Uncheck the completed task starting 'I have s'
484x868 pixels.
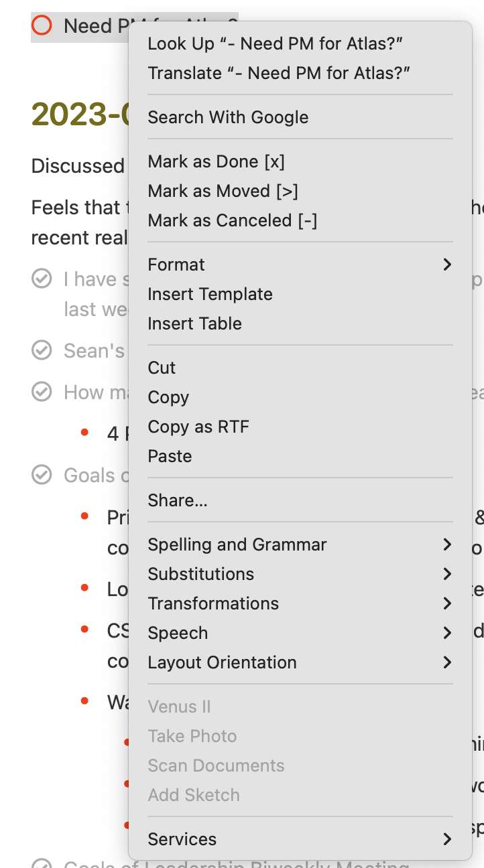pos(42,279)
